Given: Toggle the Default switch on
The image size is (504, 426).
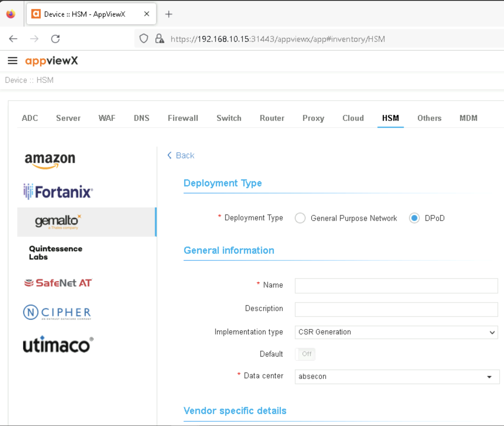Looking at the screenshot, I should tap(305, 354).
